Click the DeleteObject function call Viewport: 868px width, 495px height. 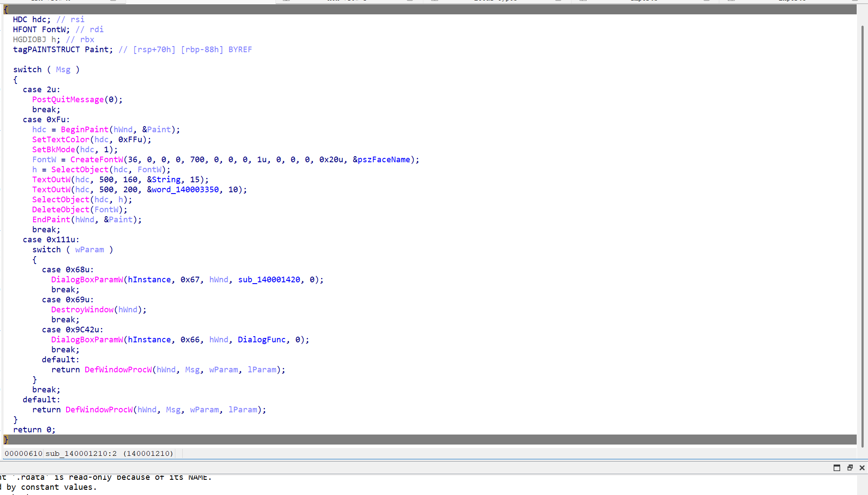60,210
